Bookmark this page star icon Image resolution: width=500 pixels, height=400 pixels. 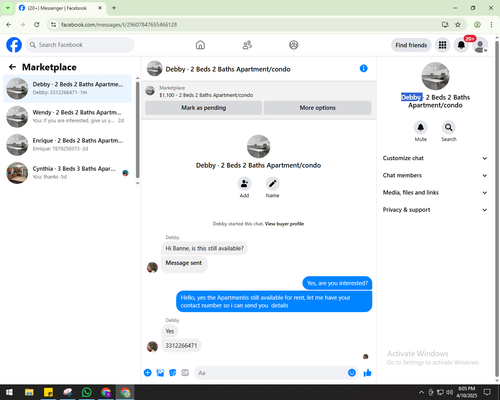(458, 24)
